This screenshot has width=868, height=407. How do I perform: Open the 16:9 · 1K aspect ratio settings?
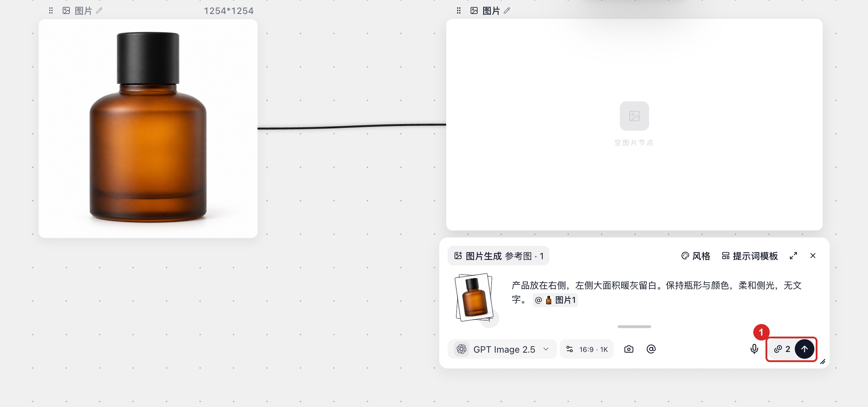pos(587,349)
